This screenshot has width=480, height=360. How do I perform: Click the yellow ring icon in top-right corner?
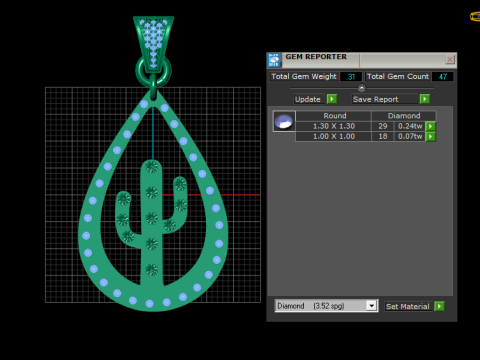(x=475, y=16)
